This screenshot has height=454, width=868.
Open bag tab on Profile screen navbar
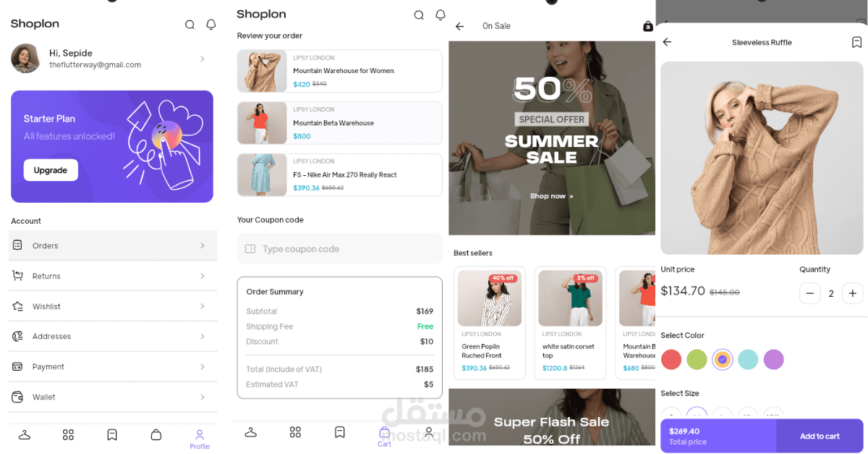pyautogui.click(x=156, y=434)
